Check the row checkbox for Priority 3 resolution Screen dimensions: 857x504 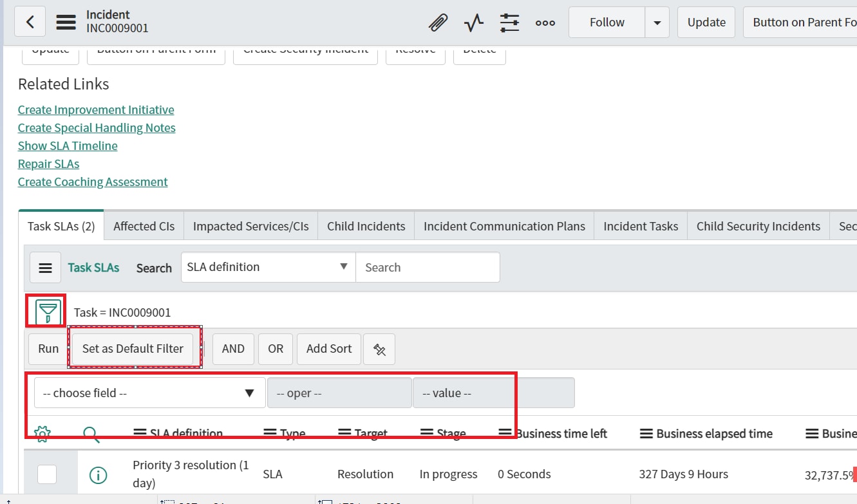pyautogui.click(x=46, y=473)
